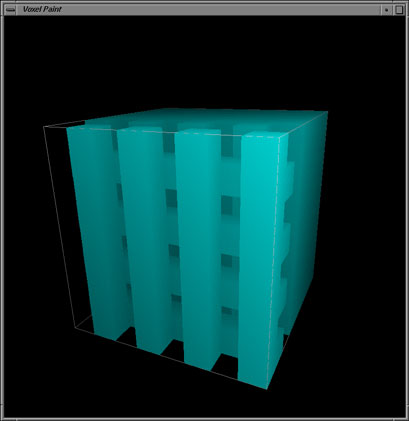This screenshot has height=421, width=409.
Task: Click the maximize square button in title bar
Action: click(399, 10)
